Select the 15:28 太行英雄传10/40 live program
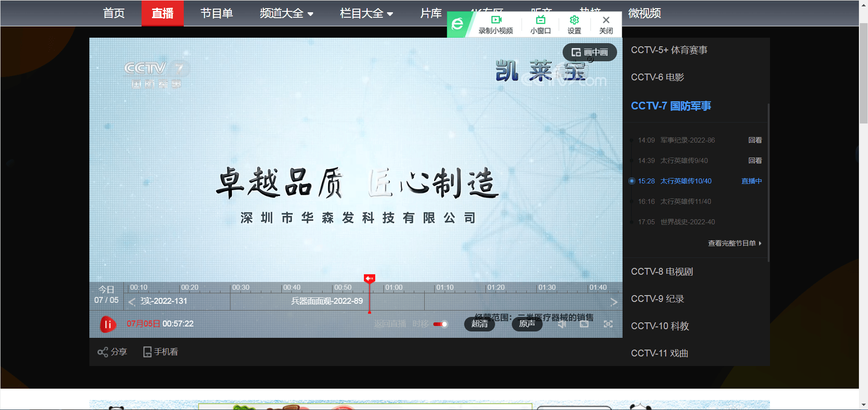This screenshot has width=868, height=410. 686,181
